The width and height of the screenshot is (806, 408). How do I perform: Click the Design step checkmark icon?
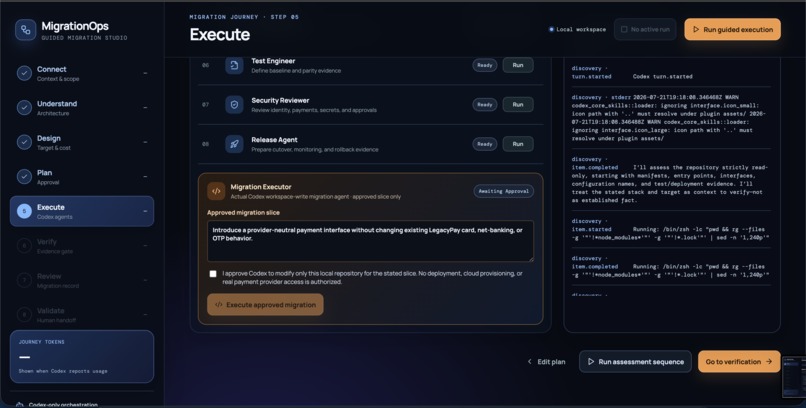pyautogui.click(x=24, y=142)
